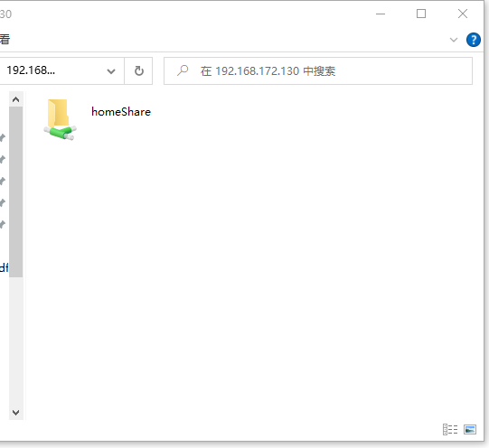Click navigation pane scroll-up arrow

pyautogui.click(x=15, y=99)
